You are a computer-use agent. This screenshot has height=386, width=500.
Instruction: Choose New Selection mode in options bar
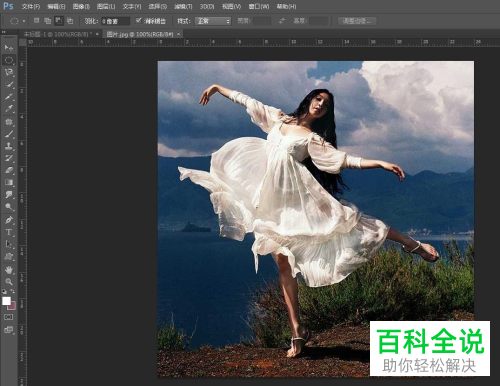[36, 21]
